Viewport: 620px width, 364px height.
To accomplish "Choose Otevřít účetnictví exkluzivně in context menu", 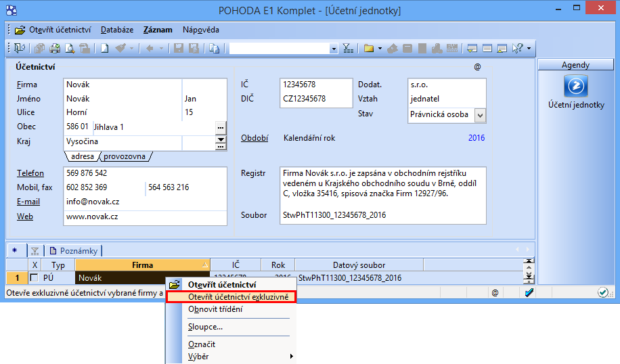I will [231, 297].
